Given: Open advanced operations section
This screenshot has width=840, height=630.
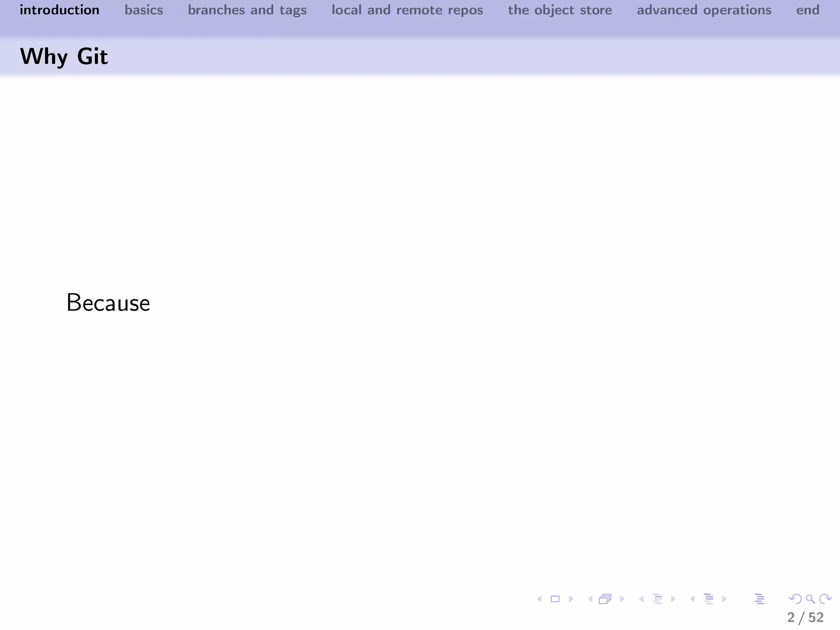Looking at the screenshot, I should coord(704,10).
